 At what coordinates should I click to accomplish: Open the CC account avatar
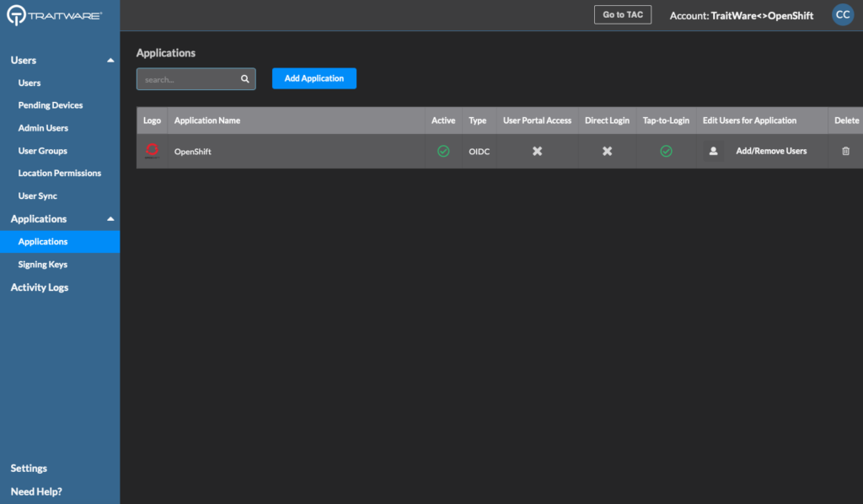coord(843,15)
